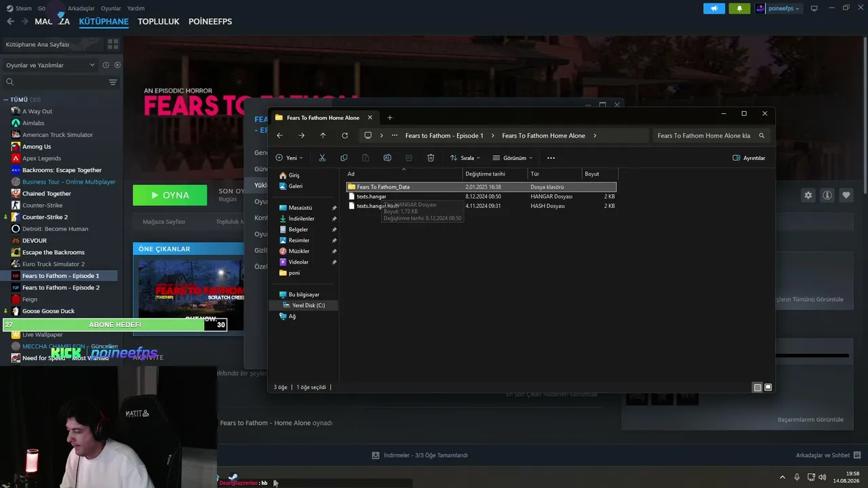The width and height of the screenshot is (868, 488).
Task: Select Yerel Disk (C:) in sidebar
Action: click(304, 305)
